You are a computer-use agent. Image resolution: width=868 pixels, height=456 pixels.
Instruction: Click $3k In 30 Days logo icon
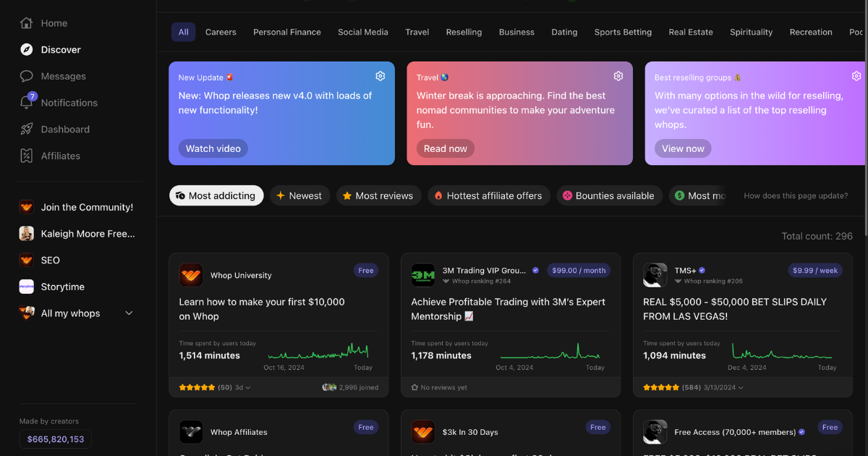coord(423,432)
